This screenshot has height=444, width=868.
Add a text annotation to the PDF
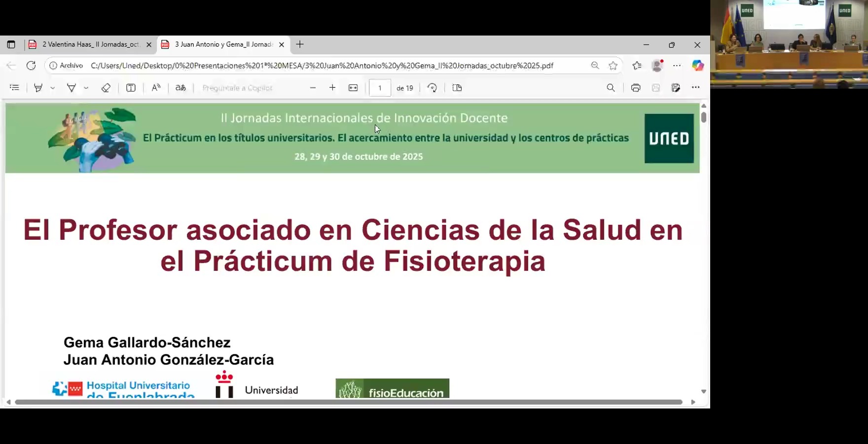pos(130,87)
